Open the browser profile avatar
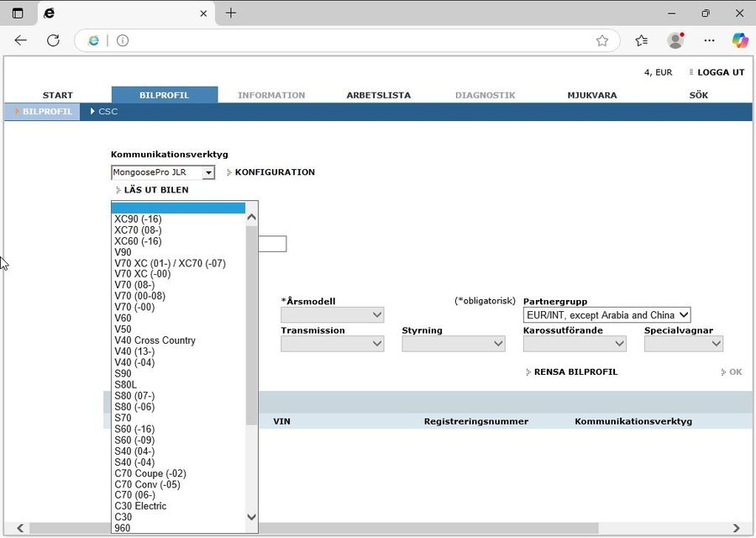Screen dimensions: 756x538 (x=675, y=40)
